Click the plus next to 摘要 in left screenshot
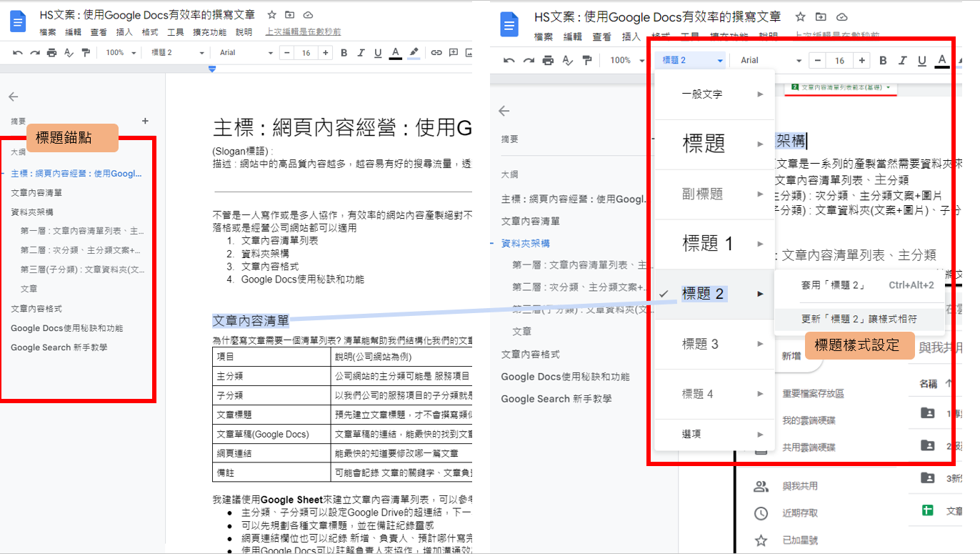Viewport: 980px width, 554px height. 146,122
